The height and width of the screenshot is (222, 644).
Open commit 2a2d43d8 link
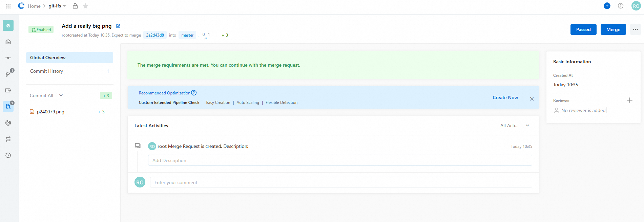(155, 35)
